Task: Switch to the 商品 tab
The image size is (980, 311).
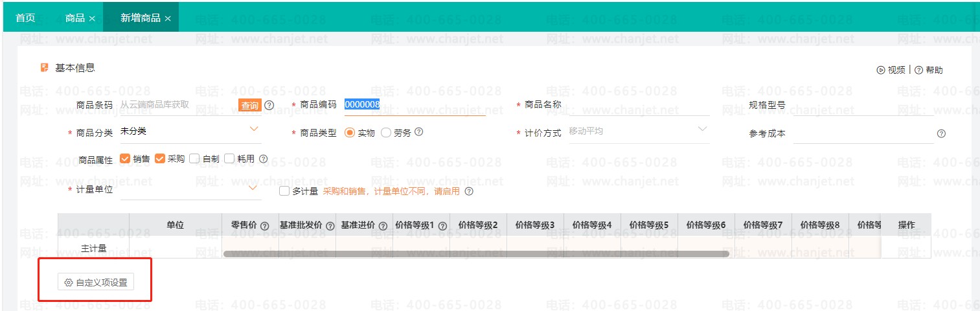Action: [x=75, y=18]
